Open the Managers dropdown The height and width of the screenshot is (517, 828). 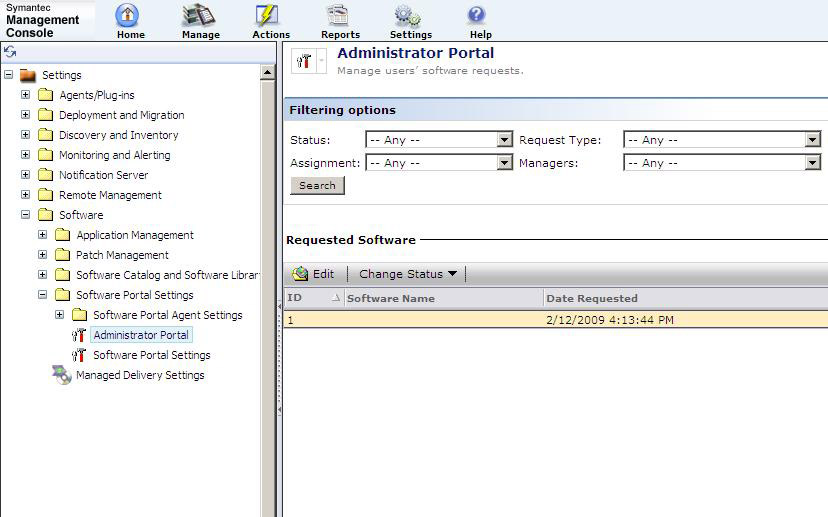click(812, 163)
